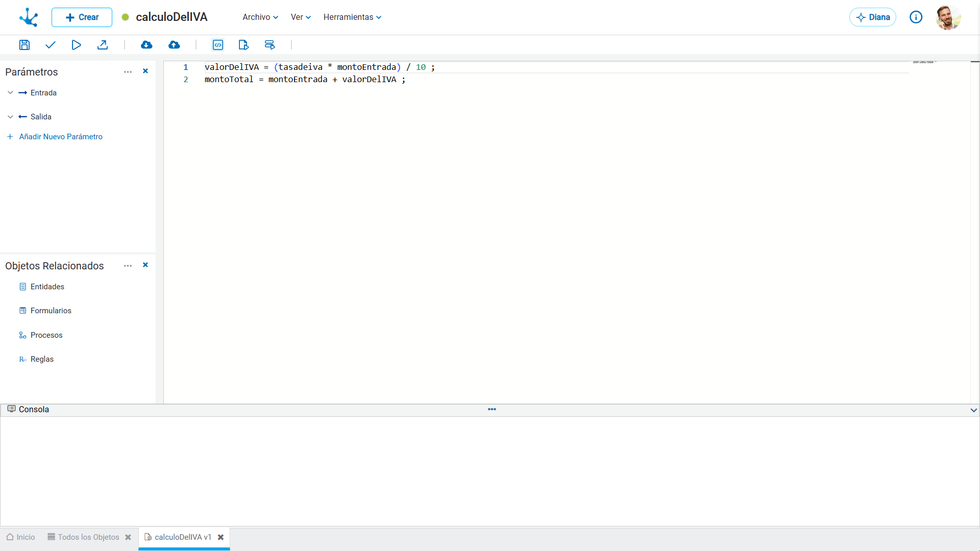This screenshot has height=551, width=980.
Task: Open the document preview toolbar icon
Action: 243,45
